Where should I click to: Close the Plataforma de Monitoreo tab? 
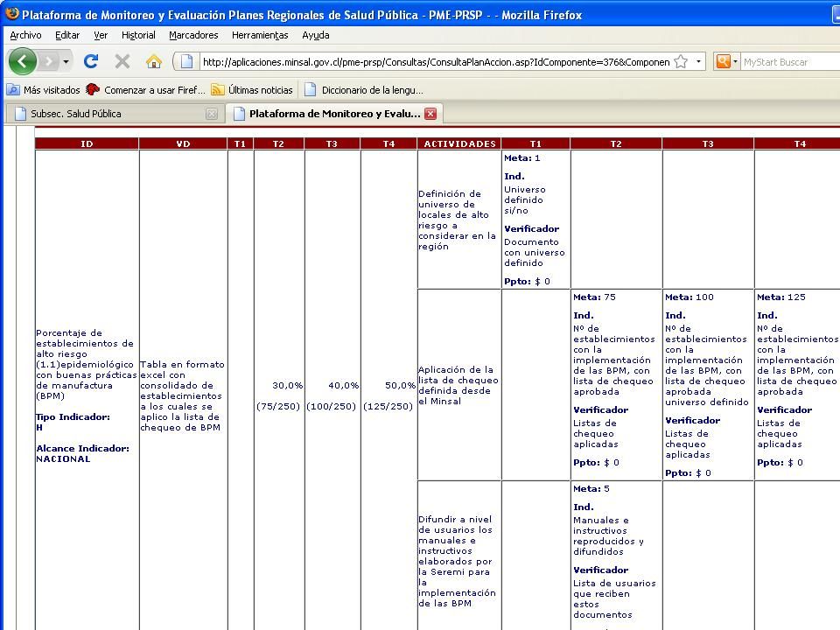pyautogui.click(x=430, y=114)
